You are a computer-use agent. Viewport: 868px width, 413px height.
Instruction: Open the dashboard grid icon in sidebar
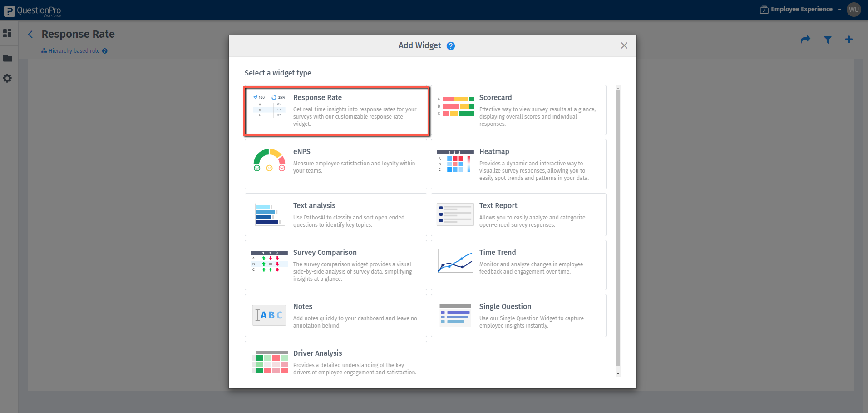(7, 33)
